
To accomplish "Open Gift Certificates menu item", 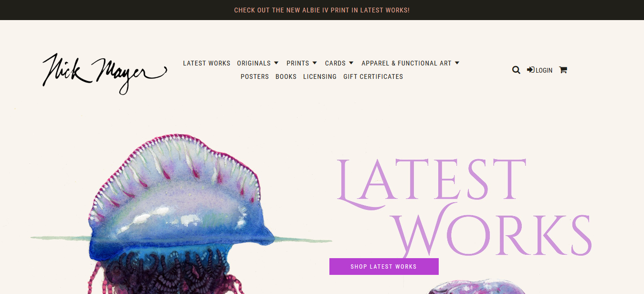I will pyautogui.click(x=373, y=76).
